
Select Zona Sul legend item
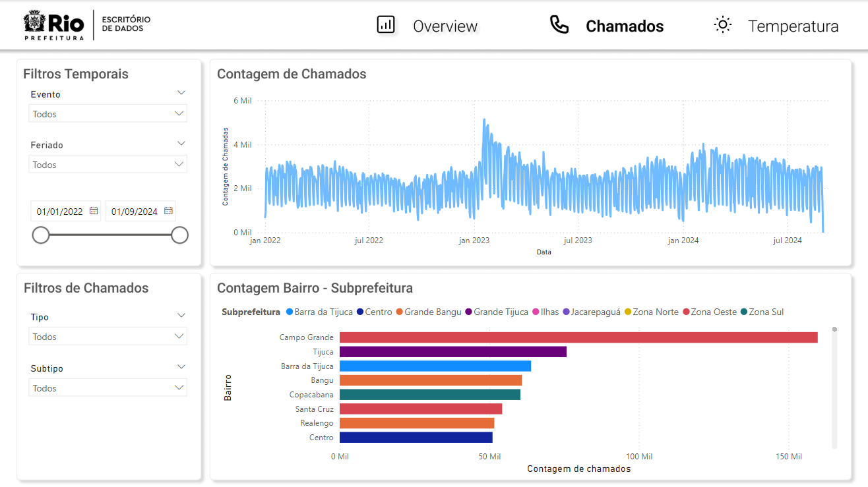(762, 312)
